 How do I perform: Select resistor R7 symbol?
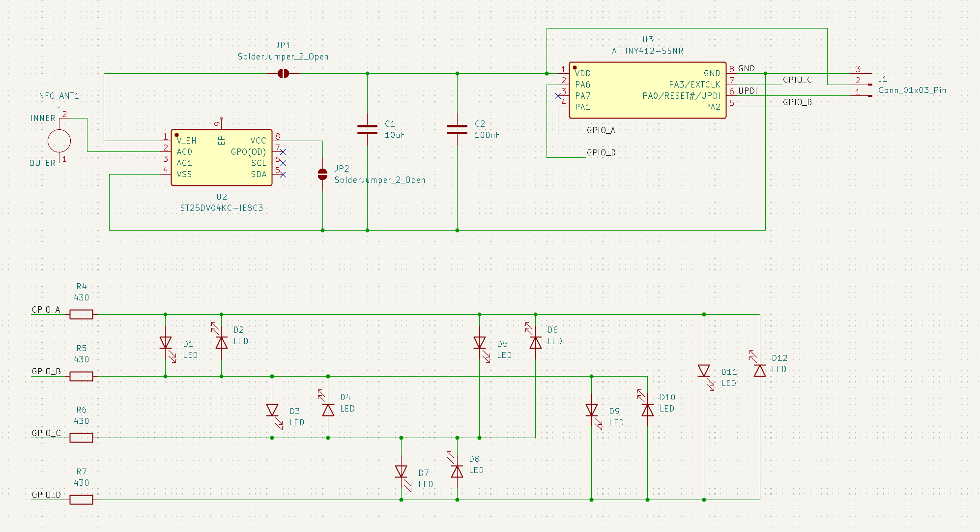(81, 500)
